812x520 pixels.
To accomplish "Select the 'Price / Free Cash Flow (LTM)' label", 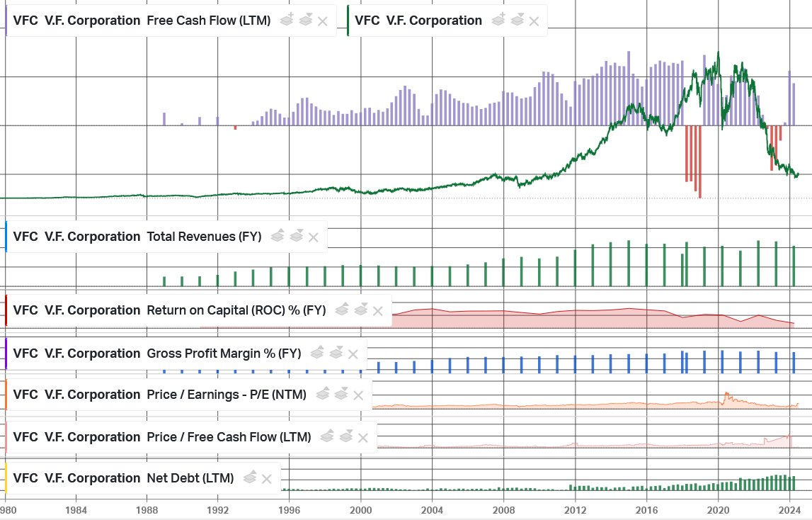I will [x=229, y=438].
